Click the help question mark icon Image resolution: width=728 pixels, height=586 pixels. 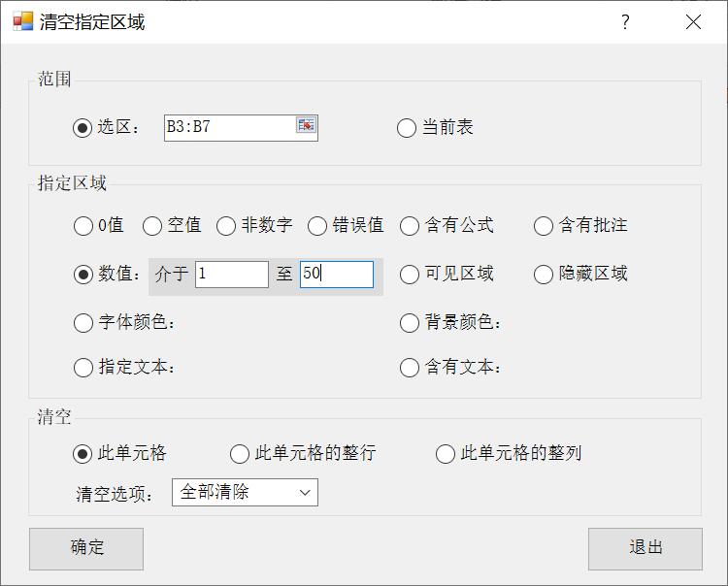[625, 21]
